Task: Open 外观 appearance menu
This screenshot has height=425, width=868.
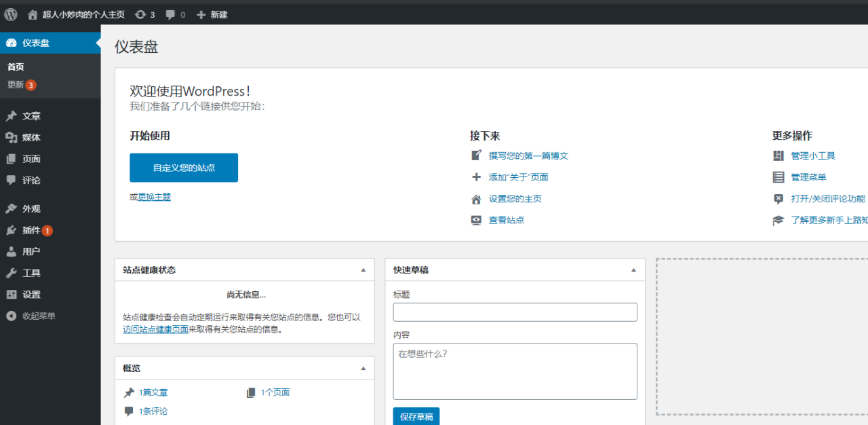Action: [31, 209]
